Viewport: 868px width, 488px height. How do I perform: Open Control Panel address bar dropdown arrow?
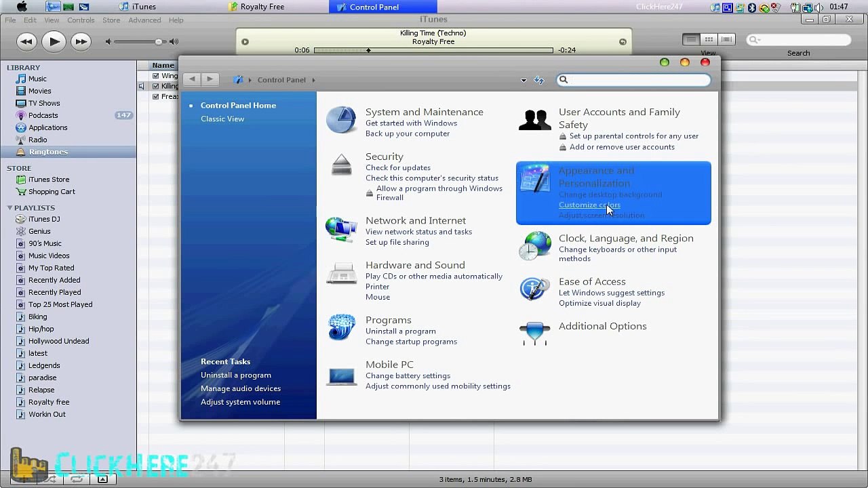524,80
